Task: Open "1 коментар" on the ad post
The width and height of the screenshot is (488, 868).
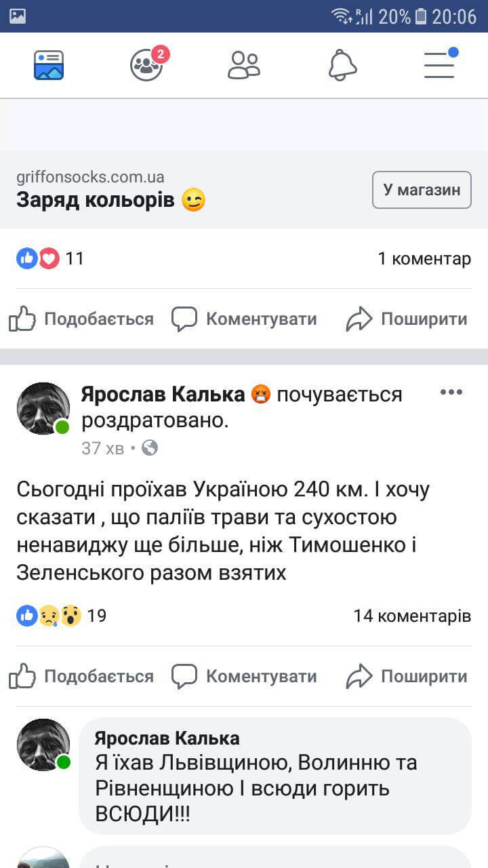Action: point(424,258)
